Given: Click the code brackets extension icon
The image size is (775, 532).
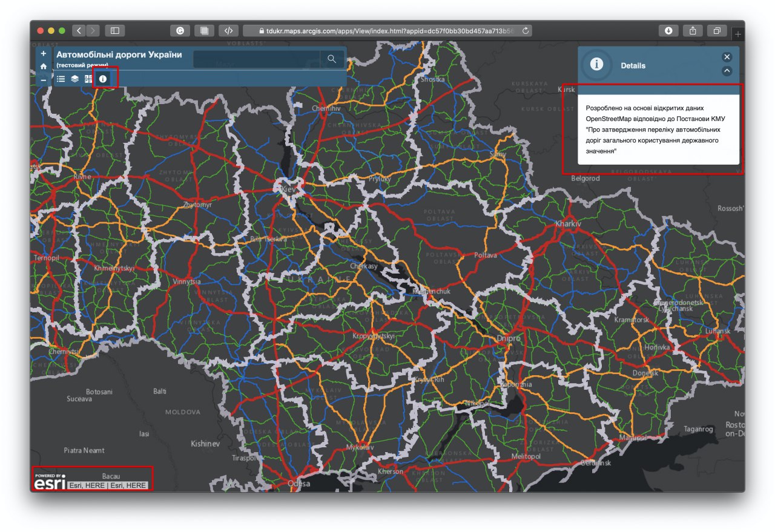Looking at the screenshot, I should click(x=228, y=30).
